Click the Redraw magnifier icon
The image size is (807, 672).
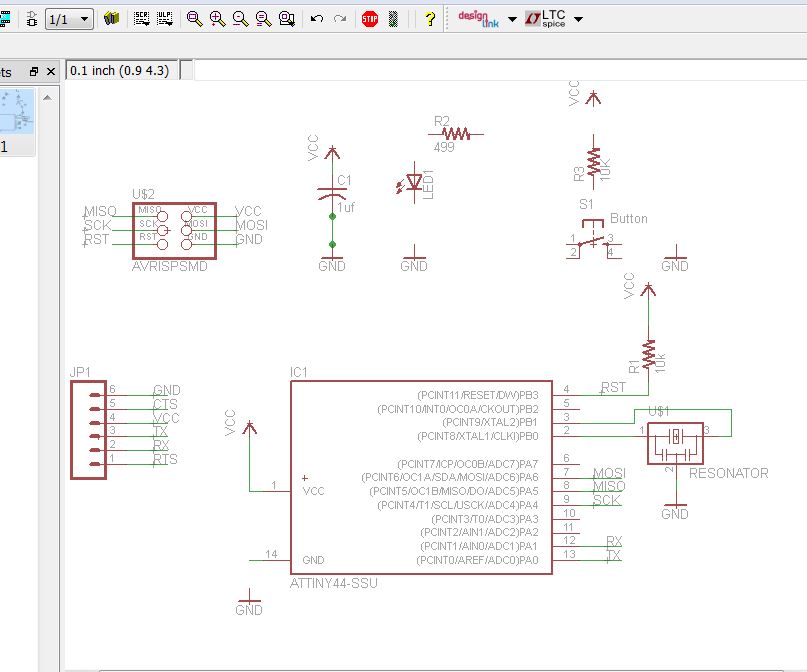pos(264,19)
